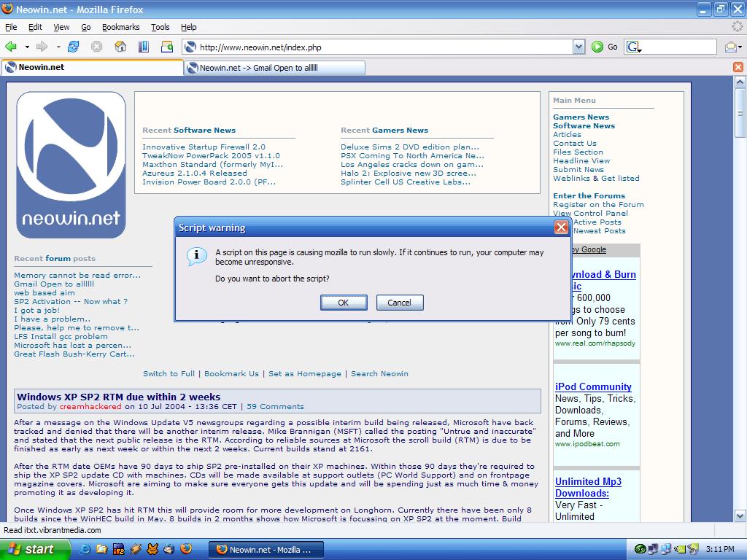
Task: Go to the Home page icon
Action: [120, 47]
